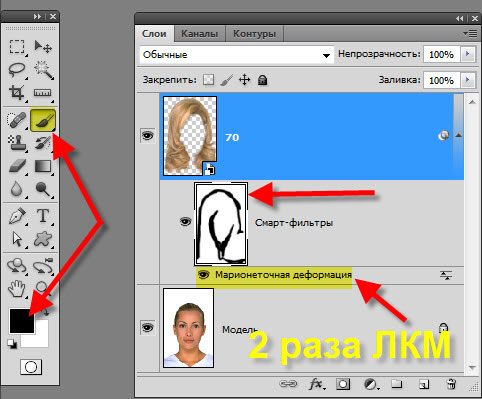482x399 pixels.
Task: Expand the Непрозрачность slider arrow
Action: (x=467, y=54)
